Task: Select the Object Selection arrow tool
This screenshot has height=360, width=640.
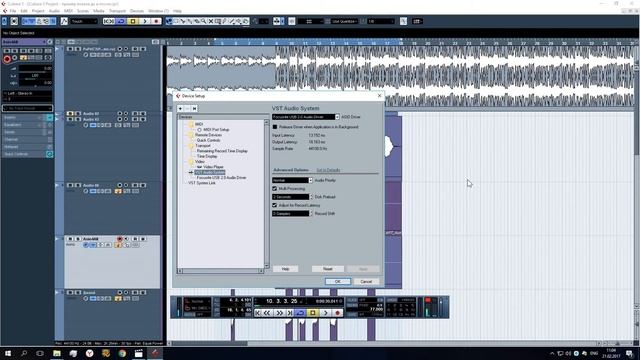Action: (169, 21)
